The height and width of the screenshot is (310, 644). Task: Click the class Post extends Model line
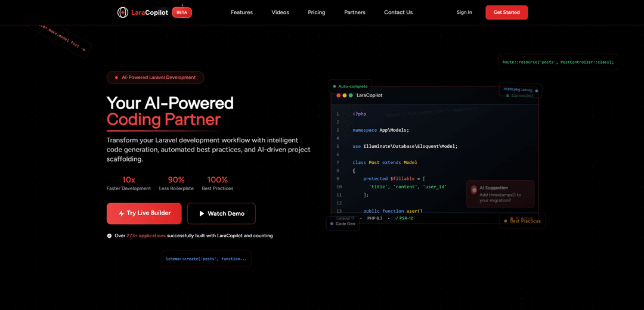click(385, 162)
